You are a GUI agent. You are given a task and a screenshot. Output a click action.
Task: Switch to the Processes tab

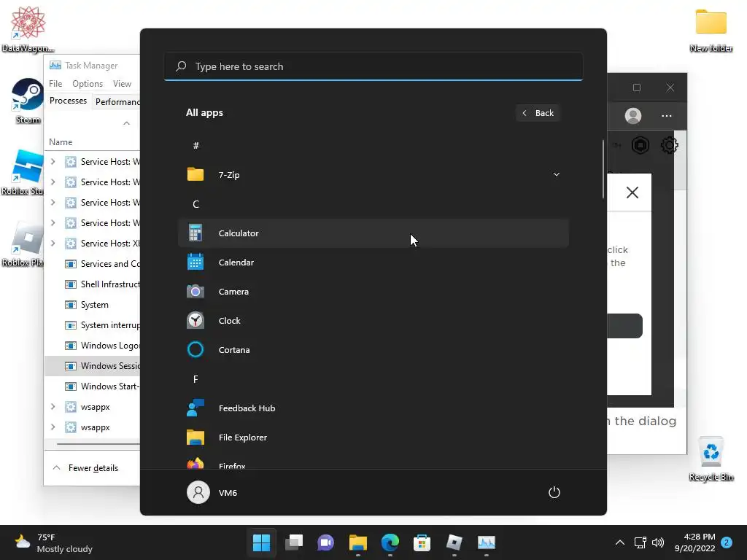click(x=68, y=101)
